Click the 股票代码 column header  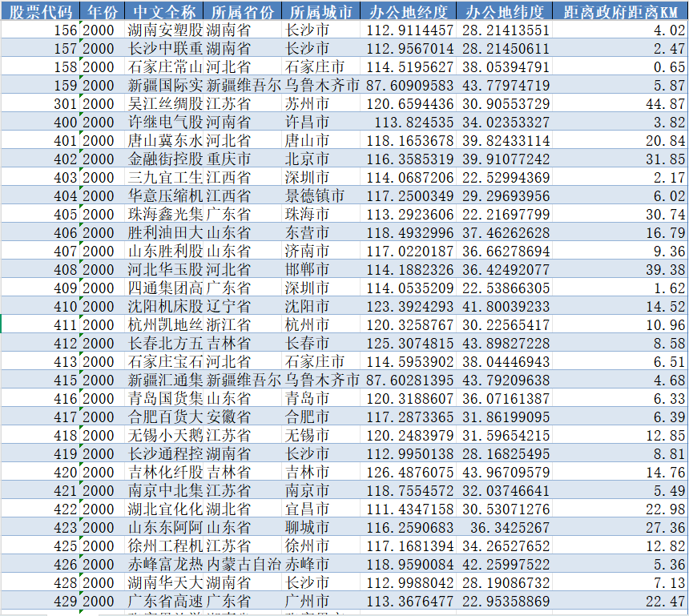point(40,12)
